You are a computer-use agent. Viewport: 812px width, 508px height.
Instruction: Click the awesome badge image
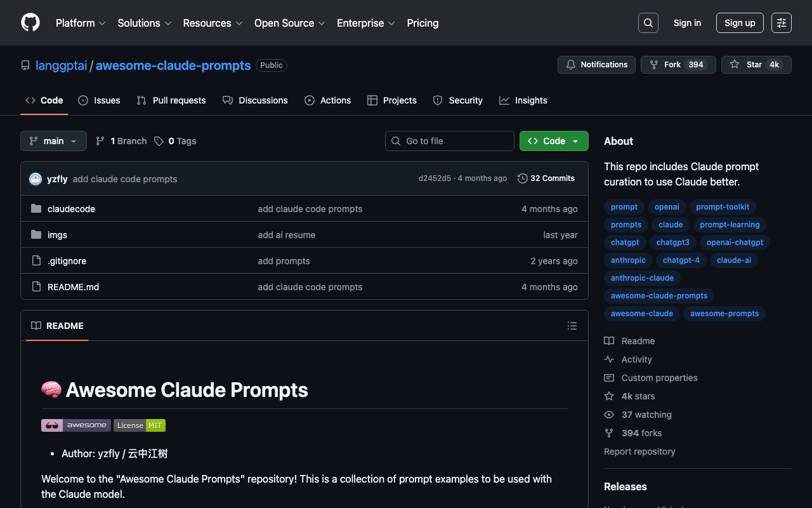point(76,425)
